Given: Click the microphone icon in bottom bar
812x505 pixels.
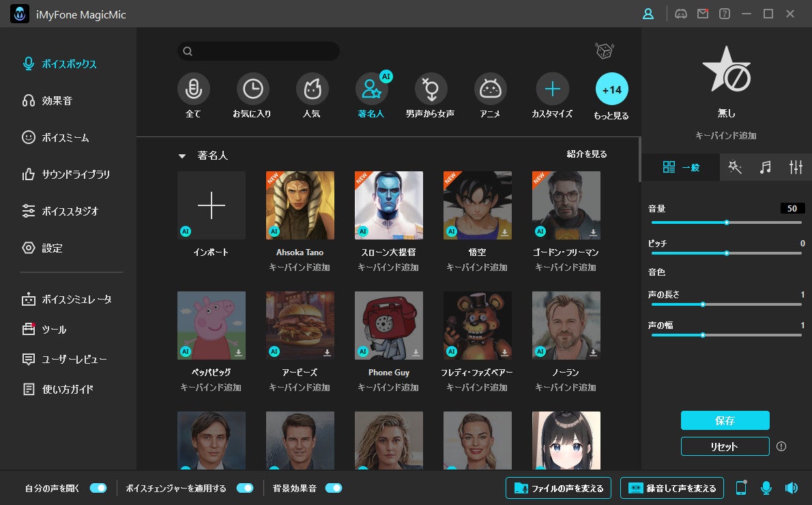Looking at the screenshot, I should [766, 488].
